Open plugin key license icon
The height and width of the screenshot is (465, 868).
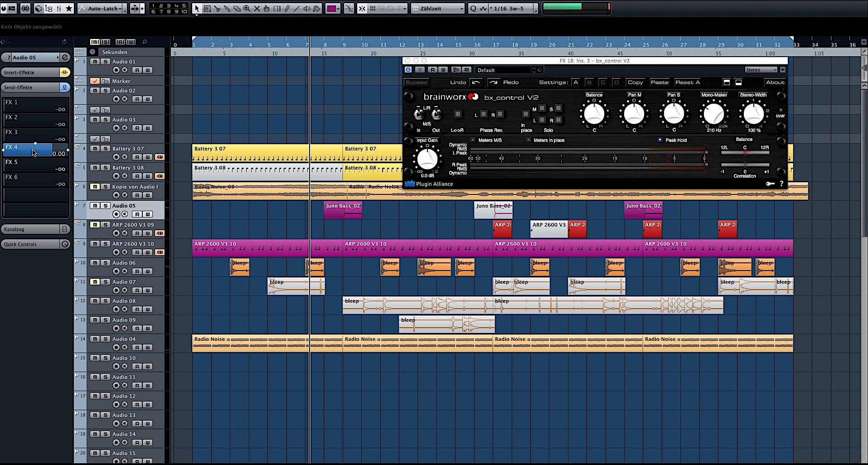click(770, 184)
